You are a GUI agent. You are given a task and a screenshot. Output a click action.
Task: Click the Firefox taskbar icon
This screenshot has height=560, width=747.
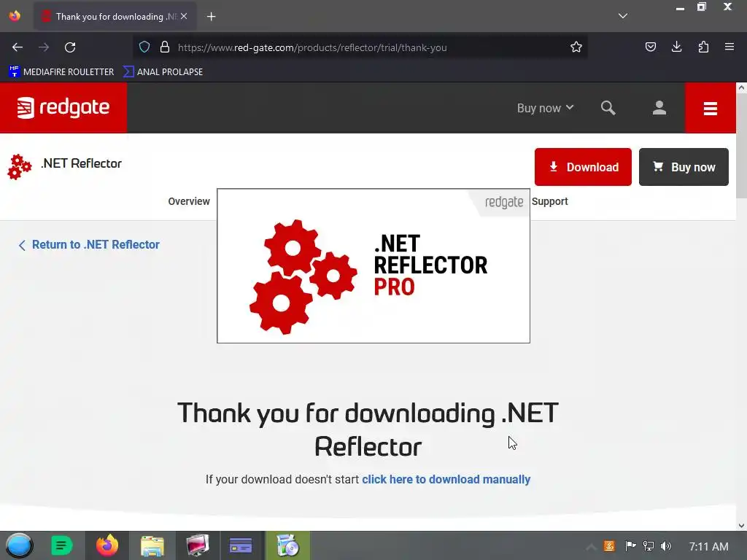(107, 545)
